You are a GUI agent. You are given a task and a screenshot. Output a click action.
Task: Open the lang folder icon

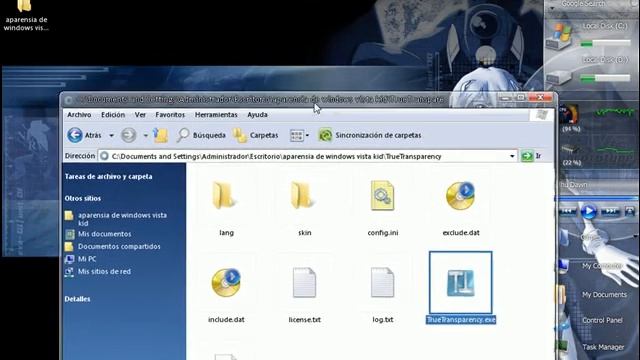click(x=224, y=196)
